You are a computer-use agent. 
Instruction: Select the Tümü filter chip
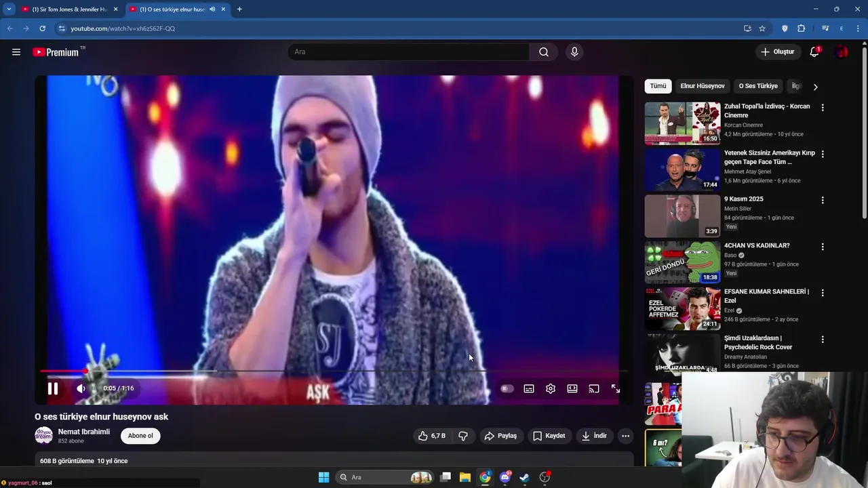658,86
